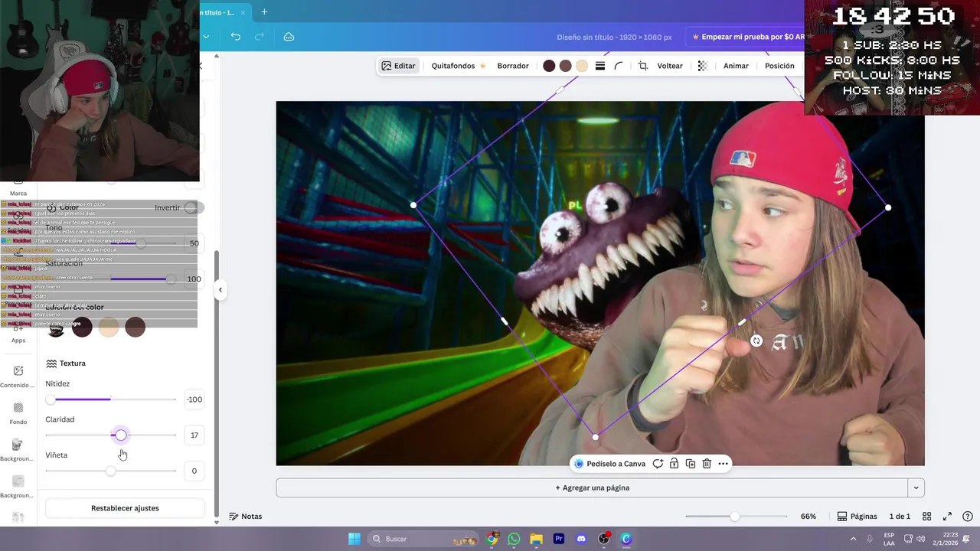Viewport: 980px width, 551px height.
Task: Open grid view icon
Action: point(926,517)
